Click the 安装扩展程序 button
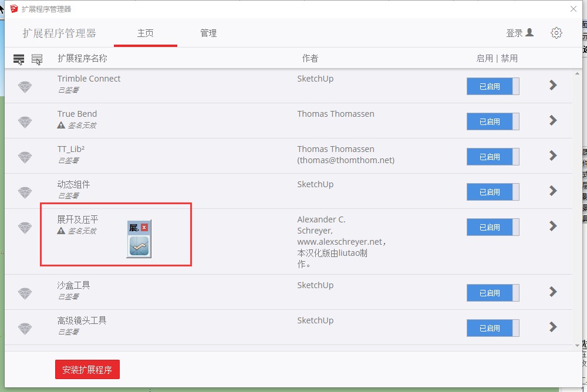Image resolution: width=587 pixels, height=392 pixels. pos(87,370)
